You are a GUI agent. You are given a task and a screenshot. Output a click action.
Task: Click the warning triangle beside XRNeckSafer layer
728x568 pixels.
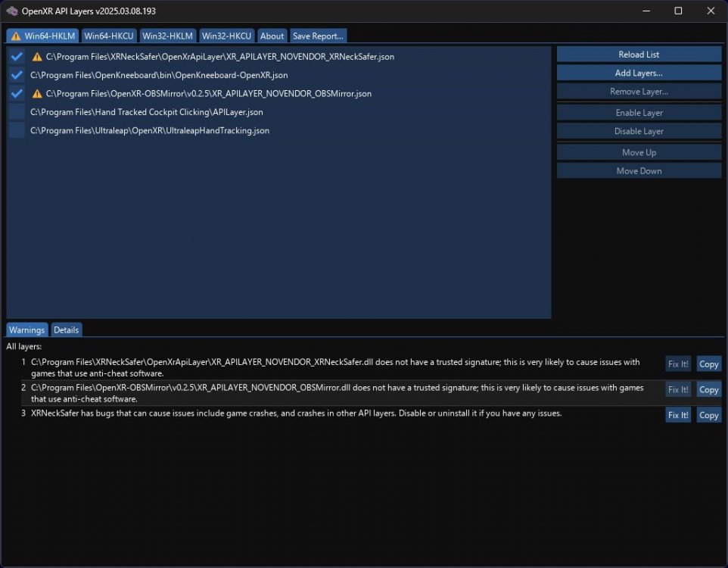click(36, 56)
